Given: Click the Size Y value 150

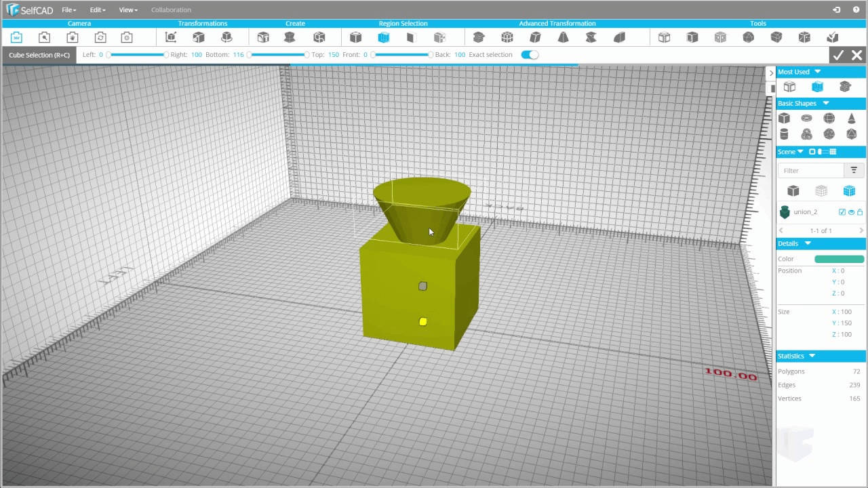Looking at the screenshot, I should (x=846, y=323).
